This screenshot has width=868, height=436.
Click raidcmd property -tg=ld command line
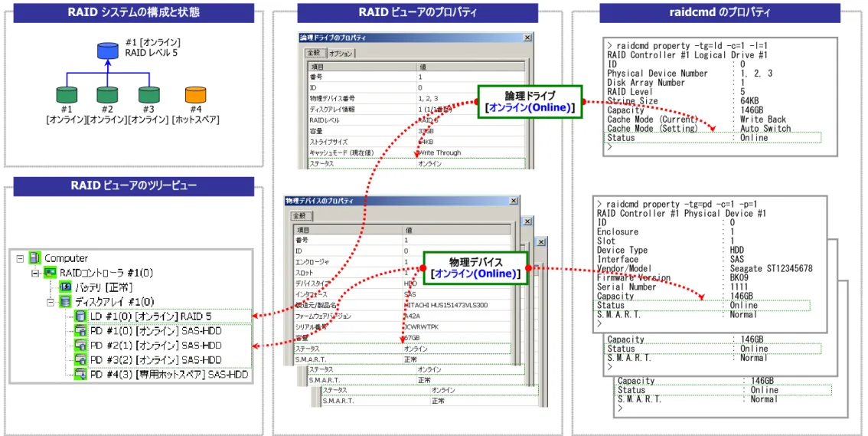click(687, 45)
